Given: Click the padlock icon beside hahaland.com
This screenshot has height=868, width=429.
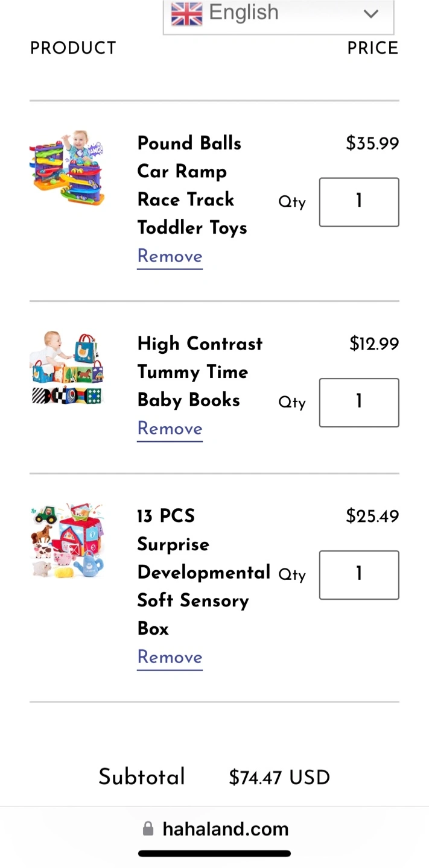Looking at the screenshot, I should (148, 829).
